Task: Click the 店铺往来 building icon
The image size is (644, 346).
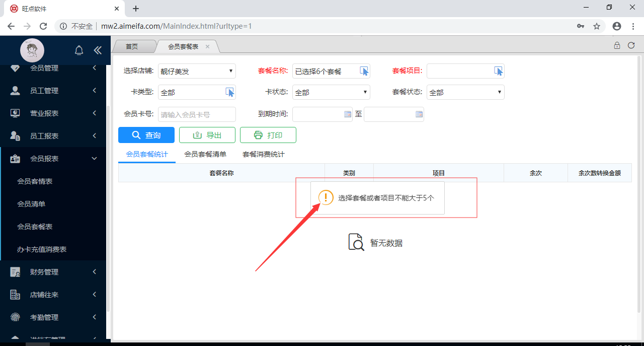Action: [15, 295]
